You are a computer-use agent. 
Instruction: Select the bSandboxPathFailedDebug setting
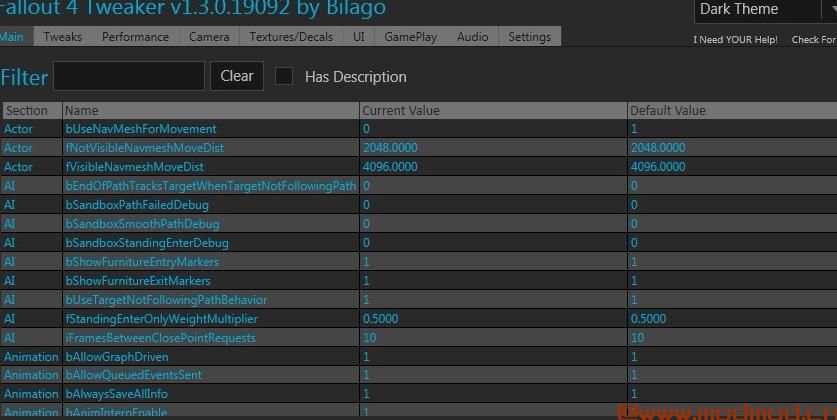137,205
